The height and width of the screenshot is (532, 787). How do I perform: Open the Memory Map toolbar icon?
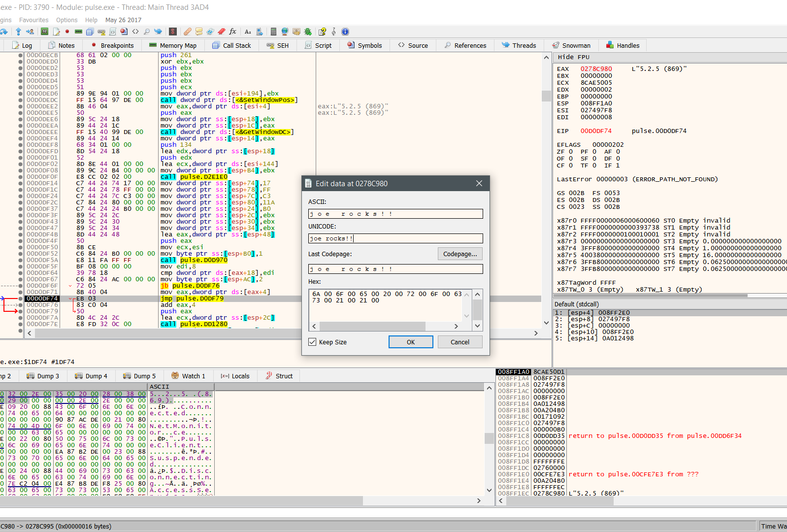(x=78, y=32)
